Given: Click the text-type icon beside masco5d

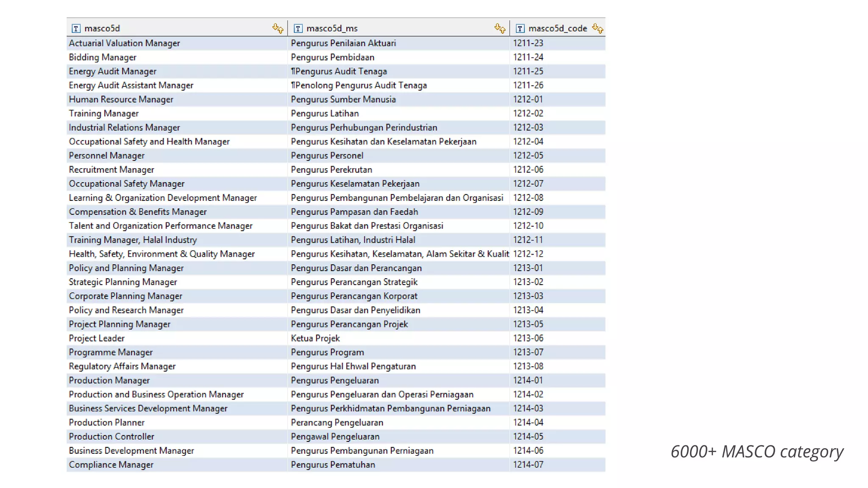Looking at the screenshot, I should [x=76, y=28].
